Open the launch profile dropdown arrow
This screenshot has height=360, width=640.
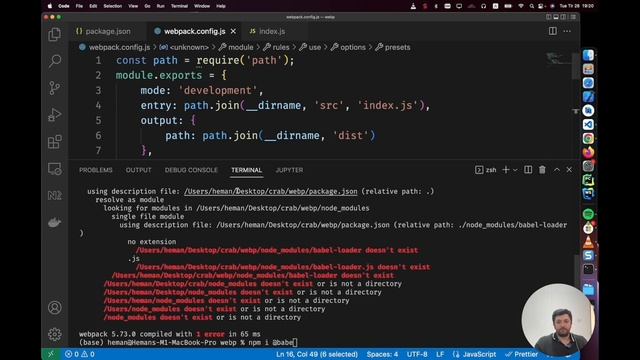[x=515, y=170]
